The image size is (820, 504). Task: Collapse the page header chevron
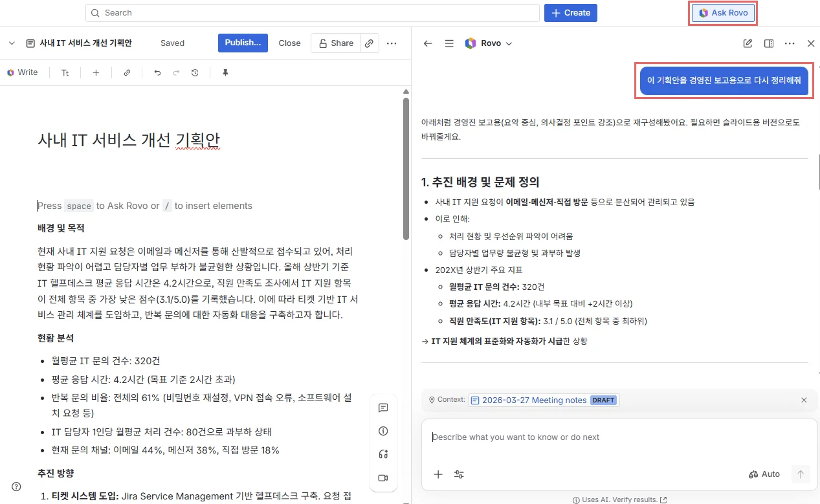coord(12,43)
